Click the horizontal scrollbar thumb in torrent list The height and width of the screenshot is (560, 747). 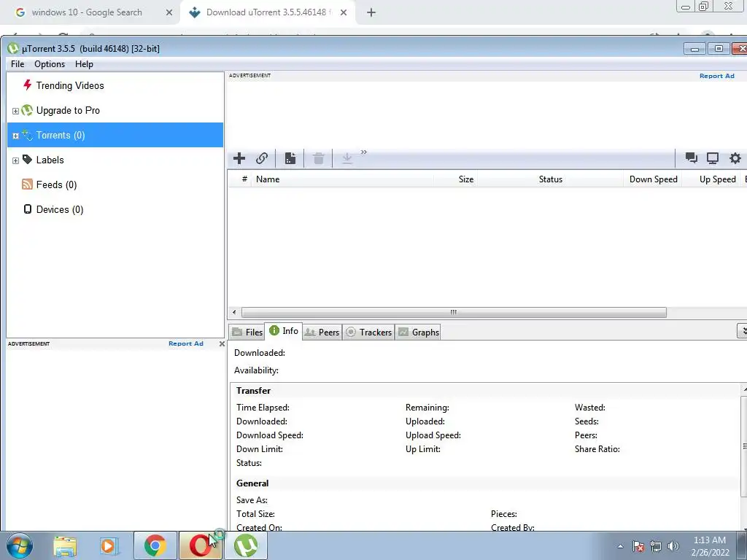[x=454, y=312]
